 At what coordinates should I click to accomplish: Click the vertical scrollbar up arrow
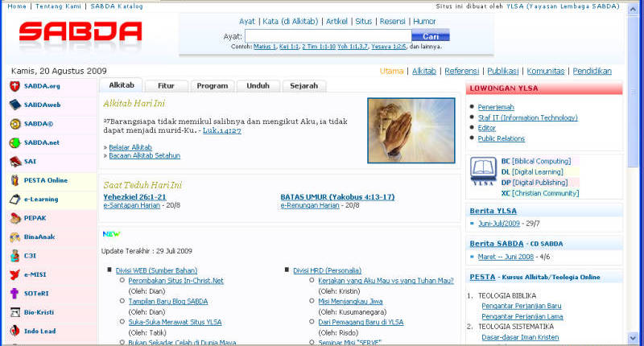coord(633,9)
